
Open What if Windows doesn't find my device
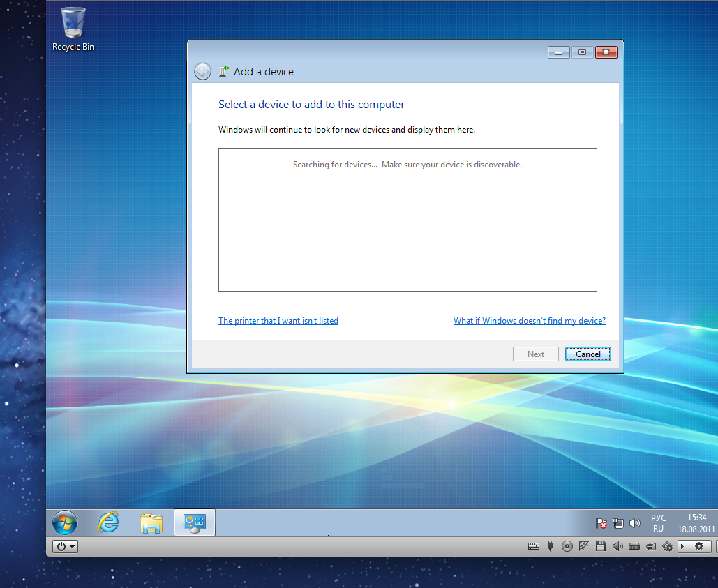point(530,321)
